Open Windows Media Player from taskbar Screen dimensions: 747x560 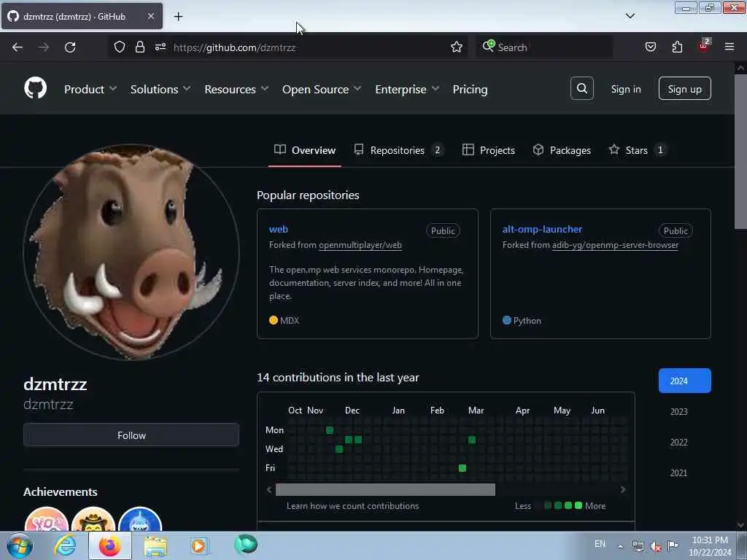click(199, 545)
